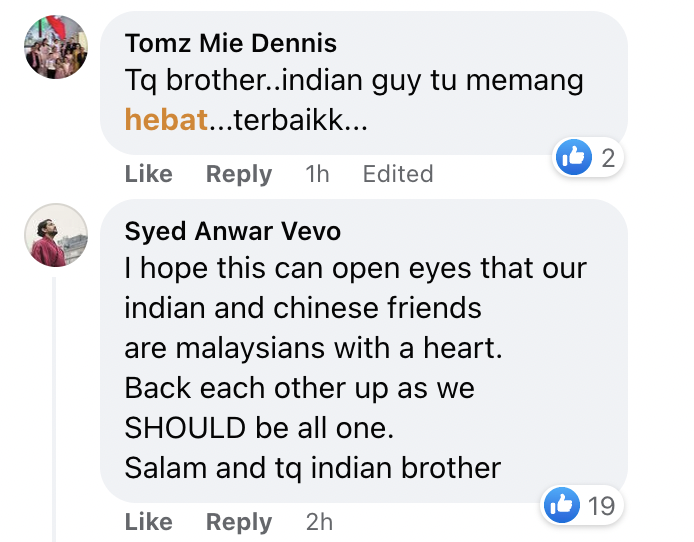
Task: Click the line "Salam and tq indian brother"
Action: (x=312, y=466)
